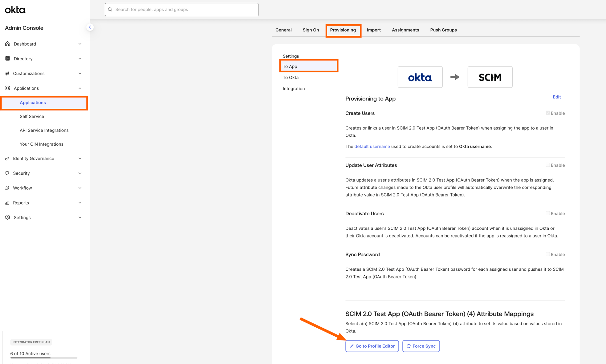Click the Okta logo in sidebar
This screenshot has width=606, height=364.
[x=15, y=10]
